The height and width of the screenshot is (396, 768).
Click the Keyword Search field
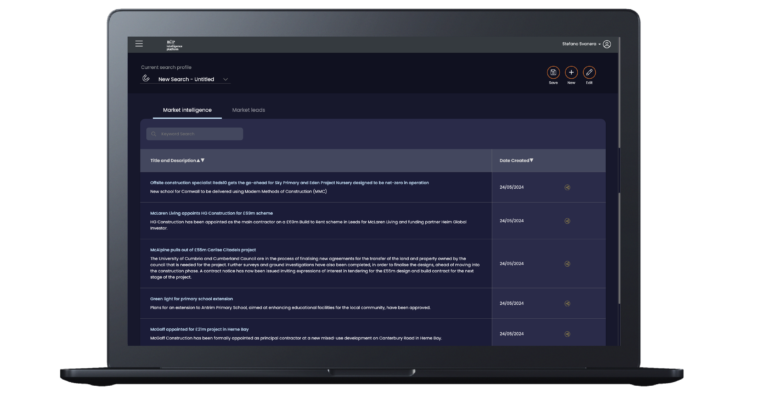click(194, 134)
